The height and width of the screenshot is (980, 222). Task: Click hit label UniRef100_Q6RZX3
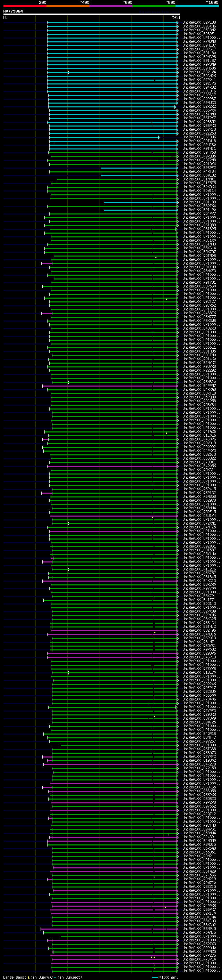point(199,944)
